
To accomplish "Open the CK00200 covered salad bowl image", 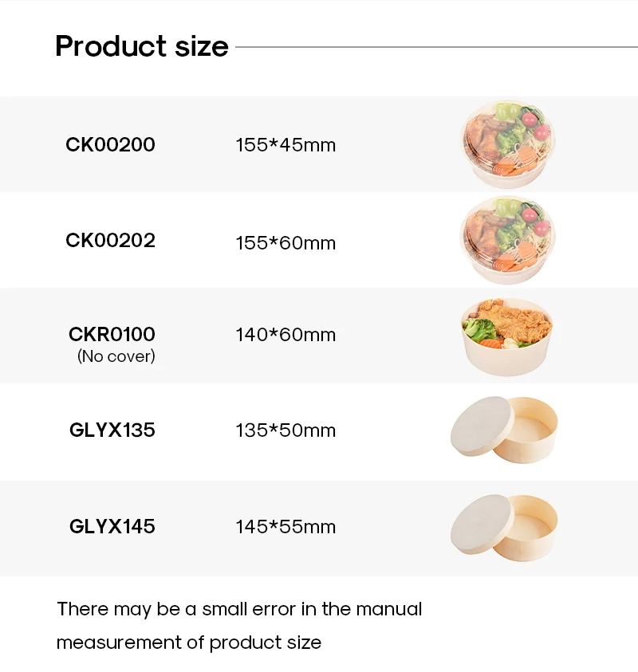I will coord(507,143).
